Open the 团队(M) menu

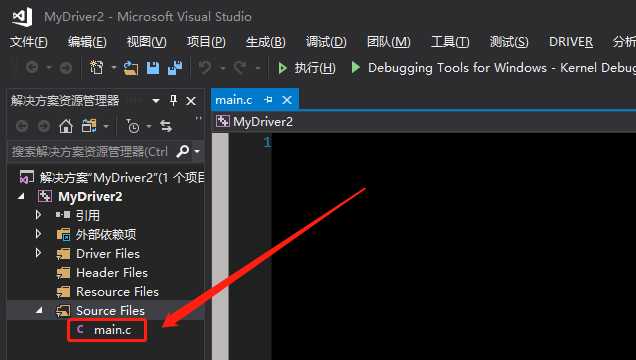pos(389,42)
